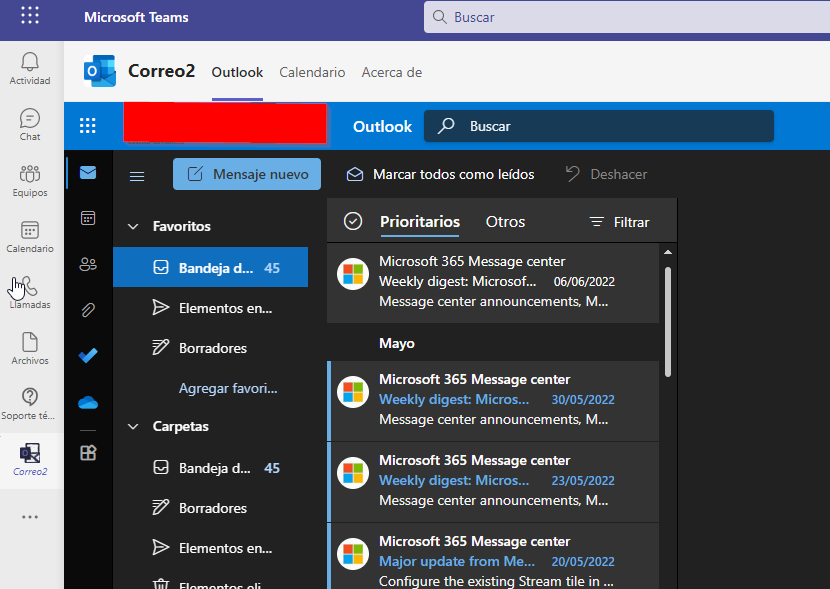Open the More apps icon in Outlook rail
This screenshot has height=589, width=830.
click(x=88, y=453)
